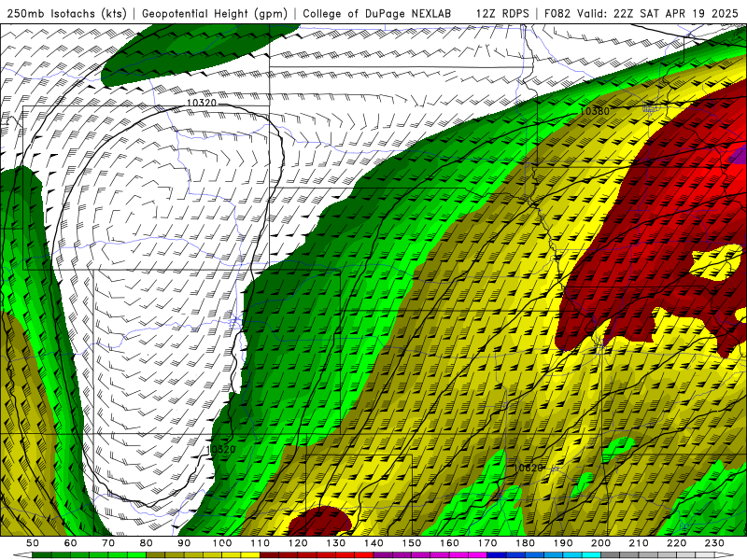The image size is (747, 560).
Task: Click the 60 value on the color scale
Action: (71, 543)
